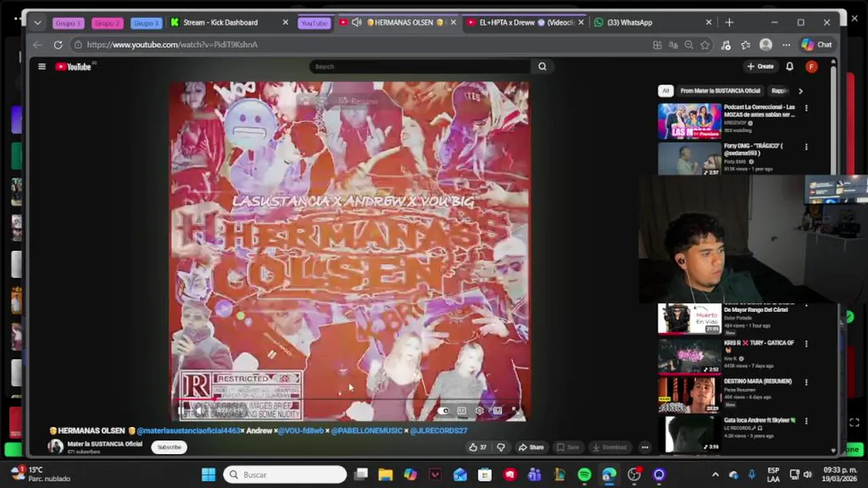Open Mater la SUSTANCIA Oficial channel avatar
The width and height of the screenshot is (868, 488).
[56, 447]
